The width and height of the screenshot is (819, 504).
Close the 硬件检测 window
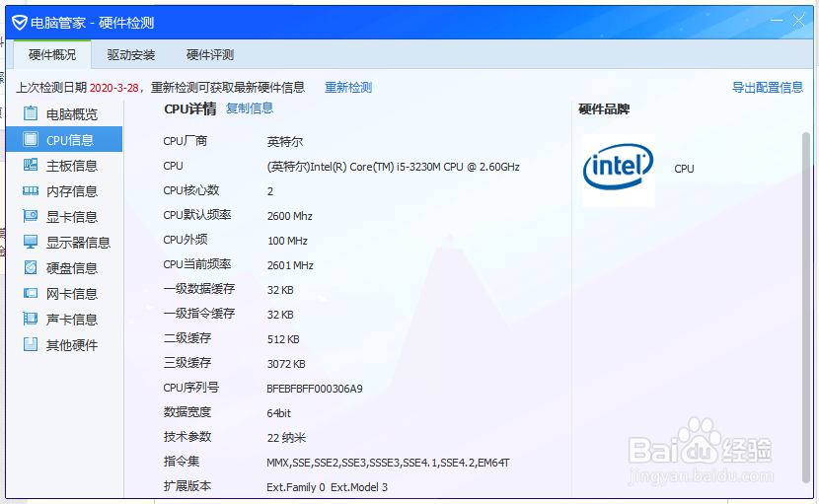click(798, 21)
